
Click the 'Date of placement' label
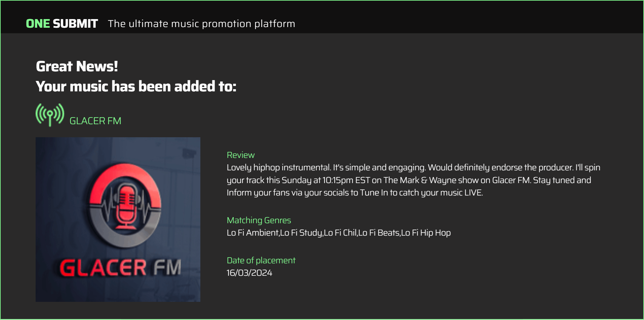tap(261, 260)
